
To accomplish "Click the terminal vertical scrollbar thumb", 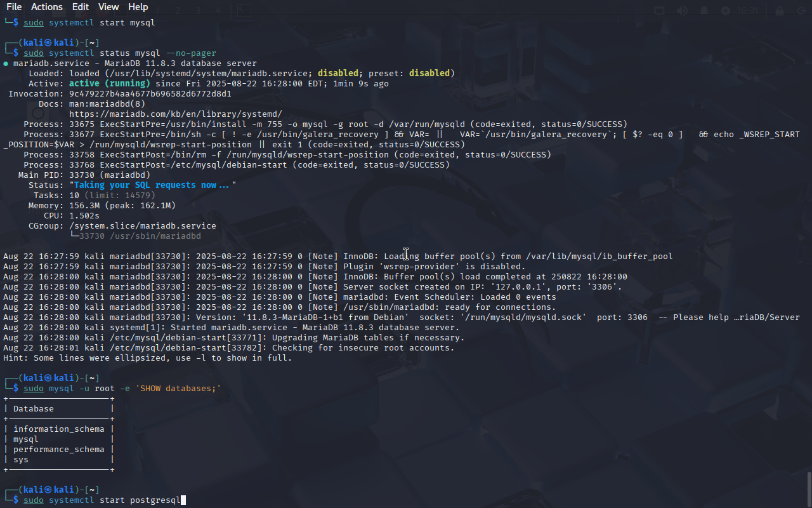I will pos(809,489).
